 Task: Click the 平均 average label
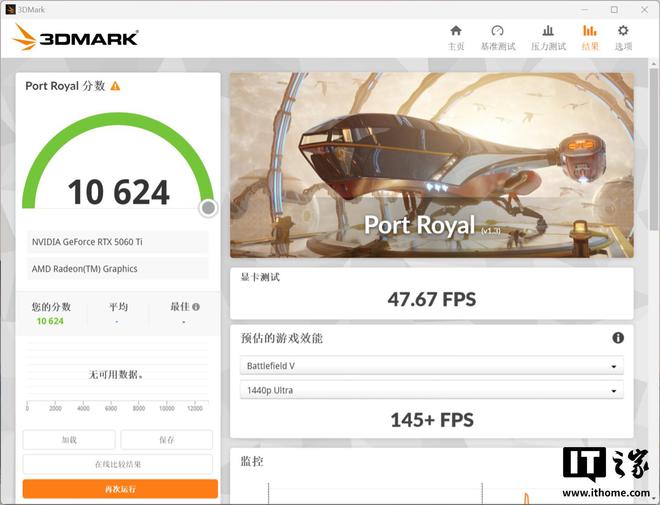tap(118, 307)
